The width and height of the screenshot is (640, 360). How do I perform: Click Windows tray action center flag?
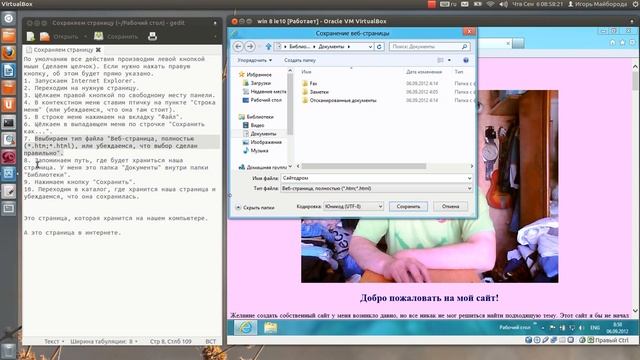[552, 328]
